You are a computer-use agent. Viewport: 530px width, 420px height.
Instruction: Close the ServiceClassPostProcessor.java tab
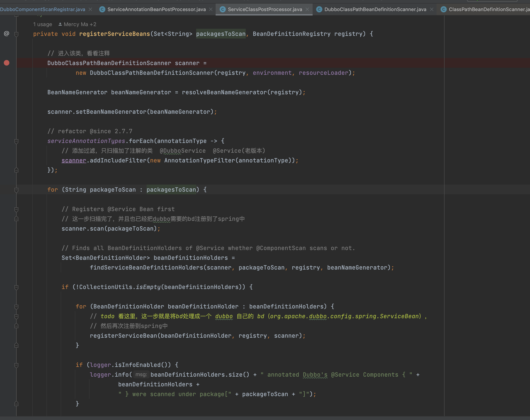(x=307, y=9)
